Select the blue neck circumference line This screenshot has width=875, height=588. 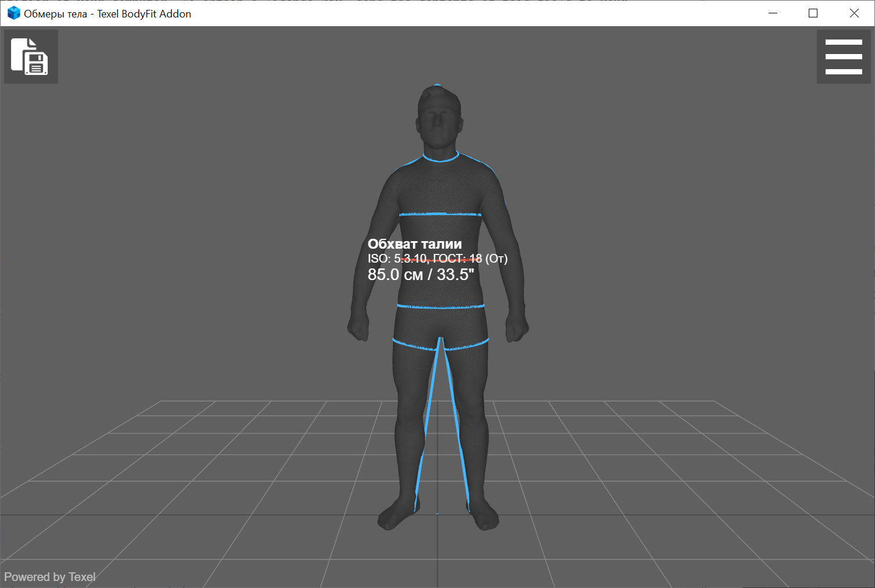440,160
